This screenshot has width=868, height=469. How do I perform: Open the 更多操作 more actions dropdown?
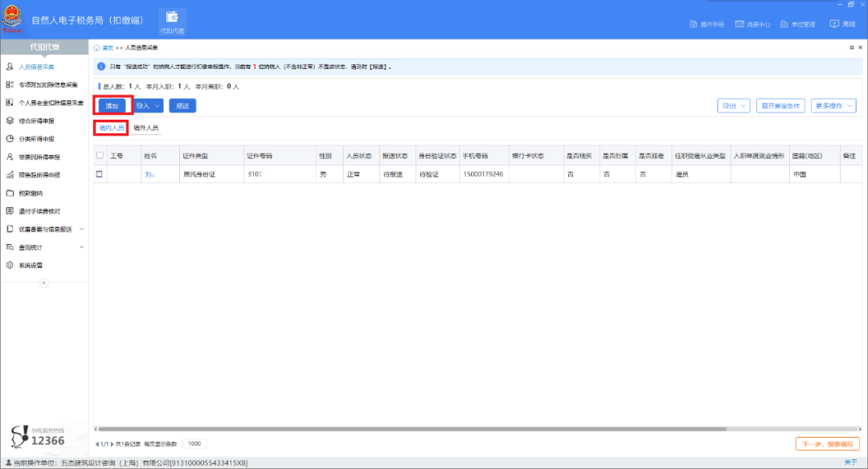point(833,106)
